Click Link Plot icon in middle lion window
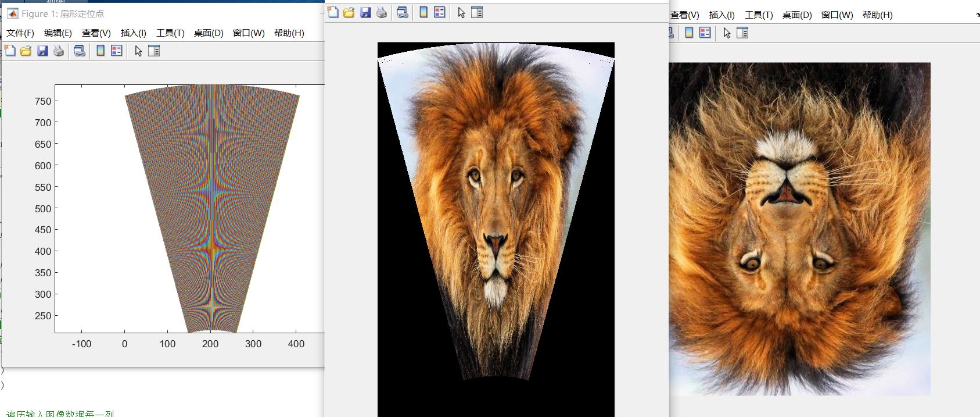This screenshot has height=417, width=980. (403, 13)
